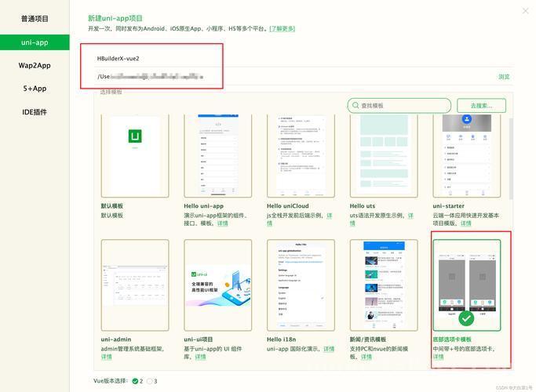Screen dimensions: 536x392
Task: Select the uni-app project type tab
Action: pos(35,42)
